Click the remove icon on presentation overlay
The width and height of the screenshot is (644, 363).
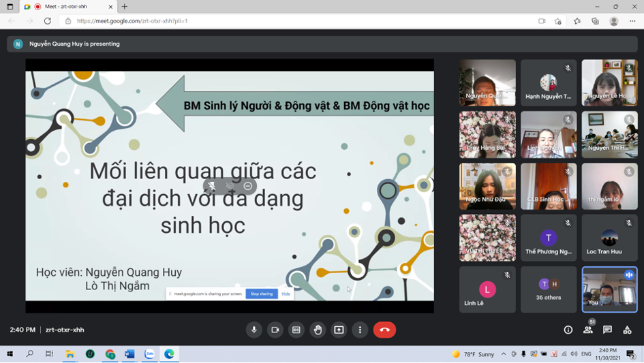click(x=248, y=186)
